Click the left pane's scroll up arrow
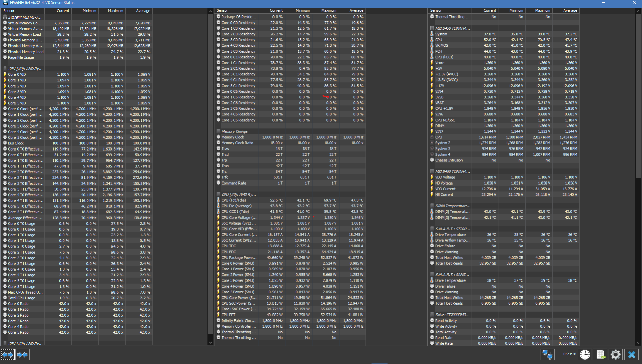 point(211,11)
